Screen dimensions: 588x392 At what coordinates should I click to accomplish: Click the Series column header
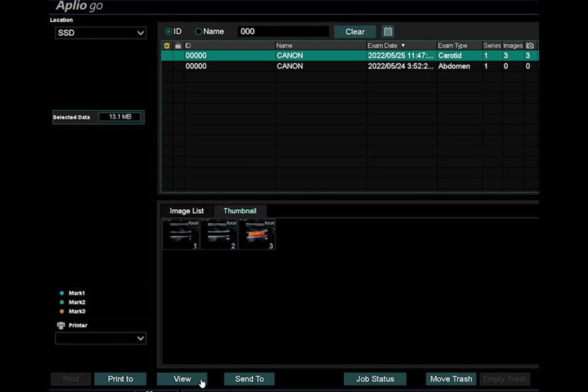[x=492, y=46]
